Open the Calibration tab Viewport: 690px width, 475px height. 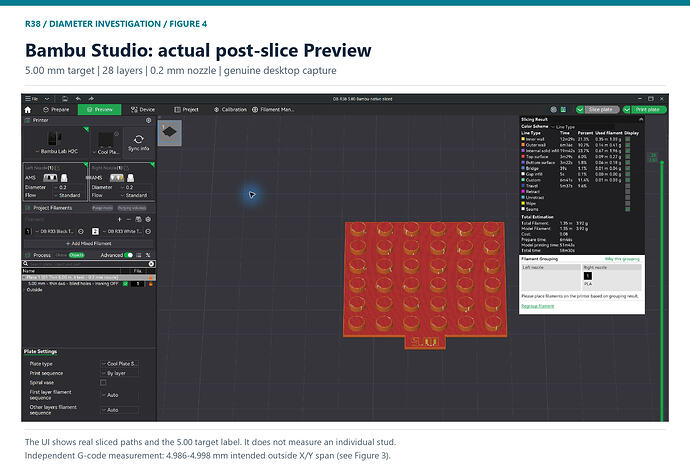pyautogui.click(x=230, y=110)
